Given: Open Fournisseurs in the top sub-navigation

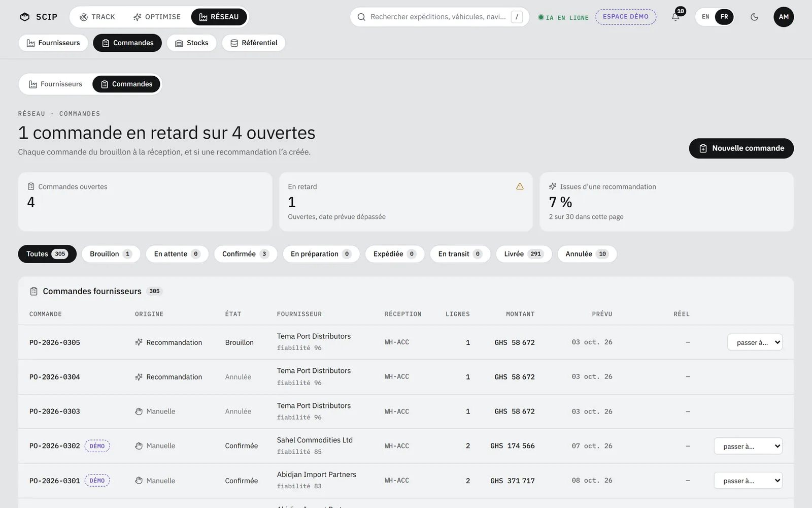Looking at the screenshot, I should pos(53,43).
